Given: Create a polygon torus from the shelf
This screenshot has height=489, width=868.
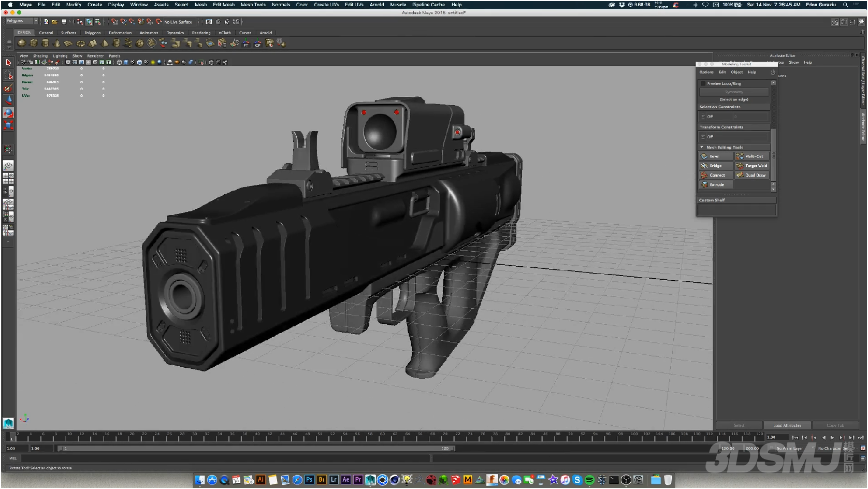Looking at the screenshot, I should click(x=80, y=43).
